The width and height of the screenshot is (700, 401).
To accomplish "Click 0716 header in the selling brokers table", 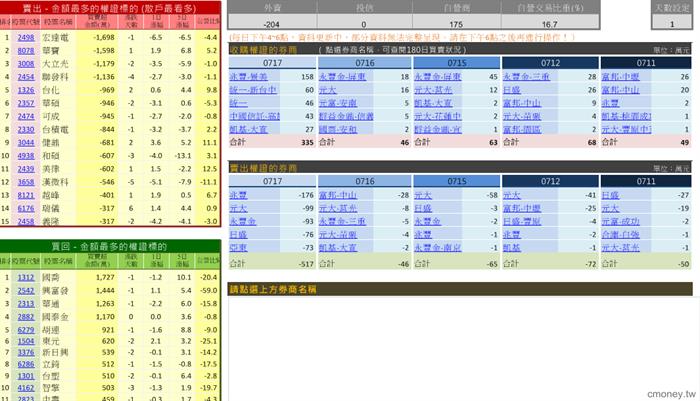I will (365, 181).
